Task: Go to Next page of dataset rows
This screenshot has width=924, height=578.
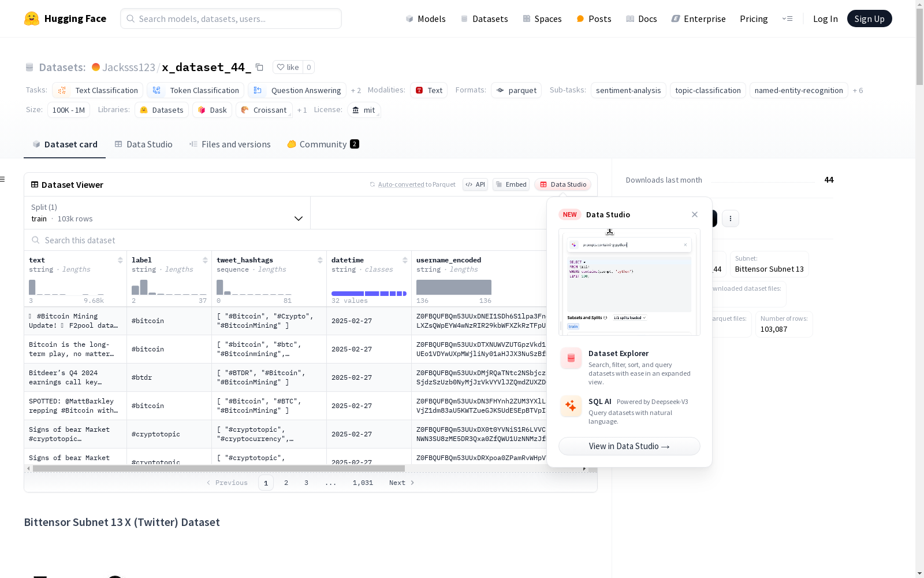Action: 402,483
